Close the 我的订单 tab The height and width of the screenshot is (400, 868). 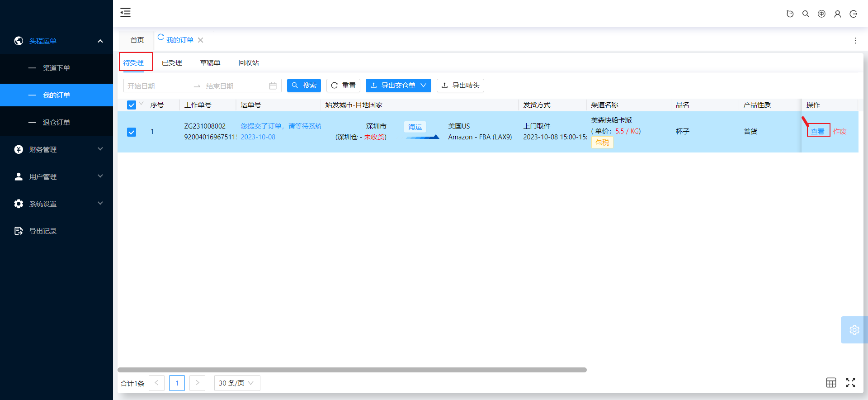[x=201, y=40]
